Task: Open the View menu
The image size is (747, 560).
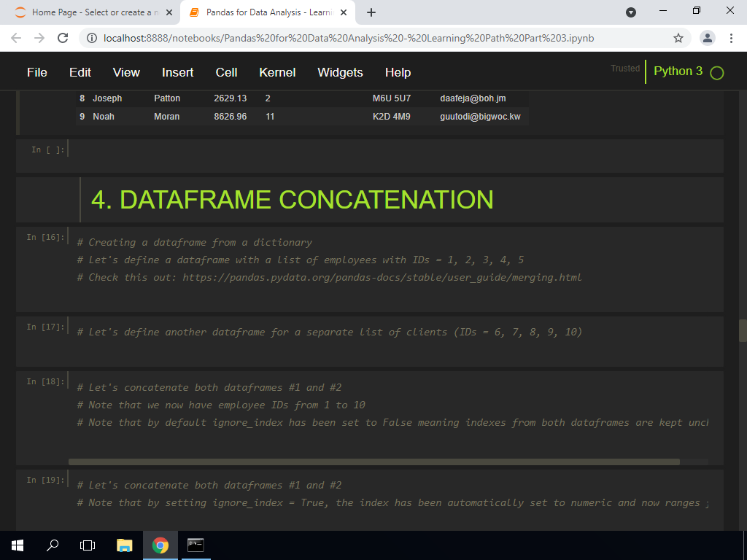Action: (x=126, y=72)
